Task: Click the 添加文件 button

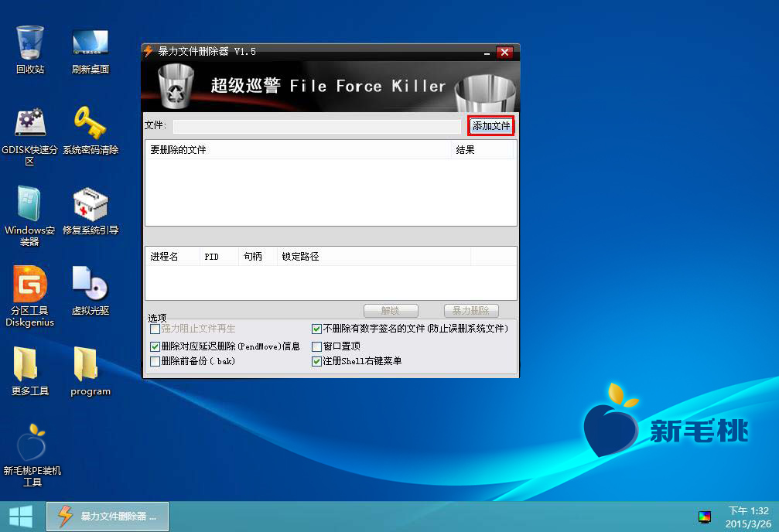Action: (491, 126)
